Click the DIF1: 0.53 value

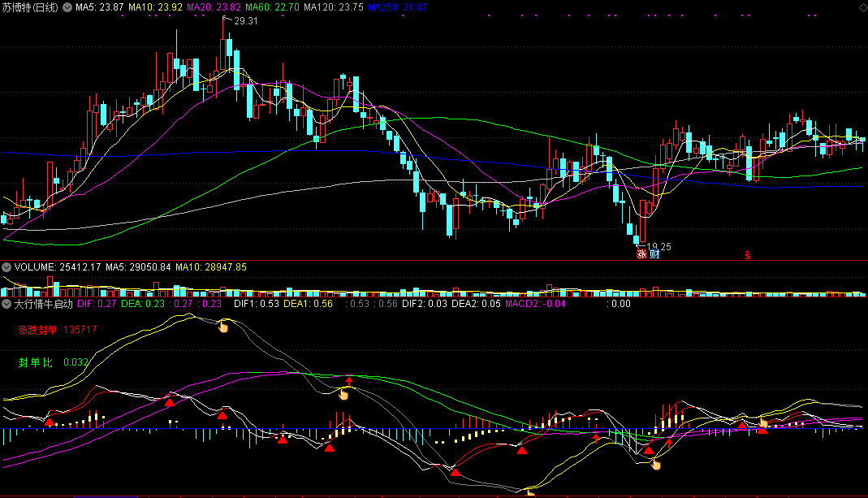257,304
